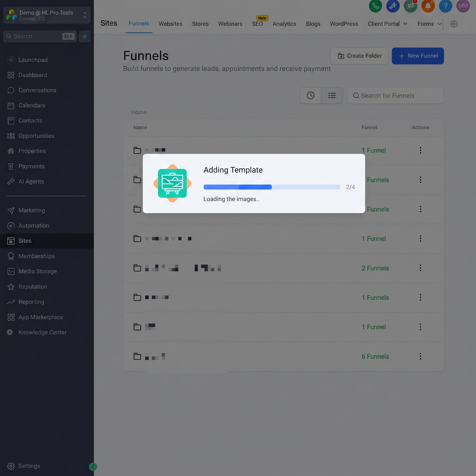Open the MM user avatar

pos(463,6)
